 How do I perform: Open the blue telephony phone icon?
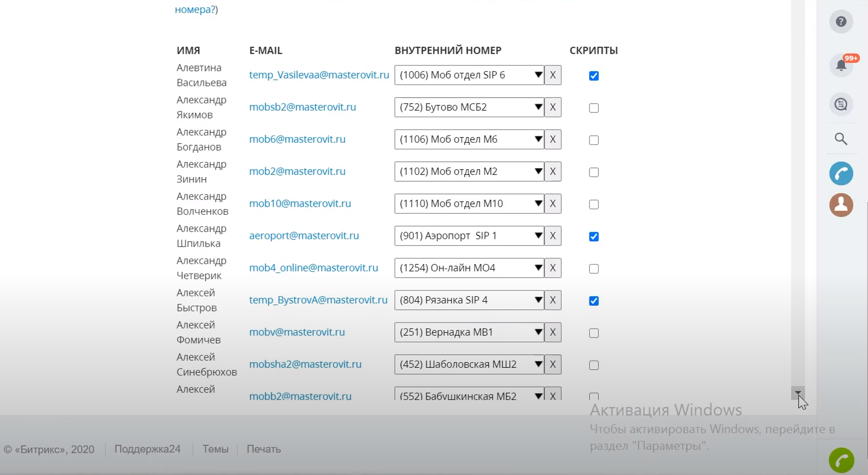(841, 174)
